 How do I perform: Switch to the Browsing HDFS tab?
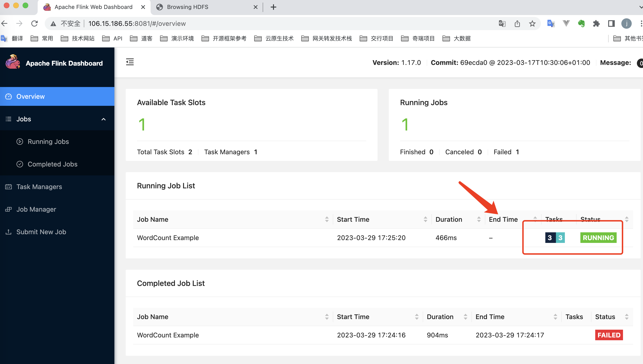[206, 7]
